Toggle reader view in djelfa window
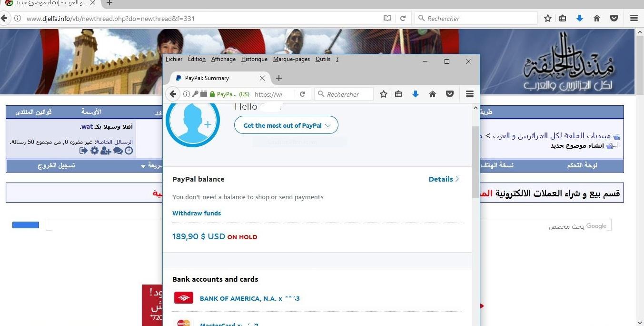644x326 pixels. pyautogui.click(x=387, y=18)
